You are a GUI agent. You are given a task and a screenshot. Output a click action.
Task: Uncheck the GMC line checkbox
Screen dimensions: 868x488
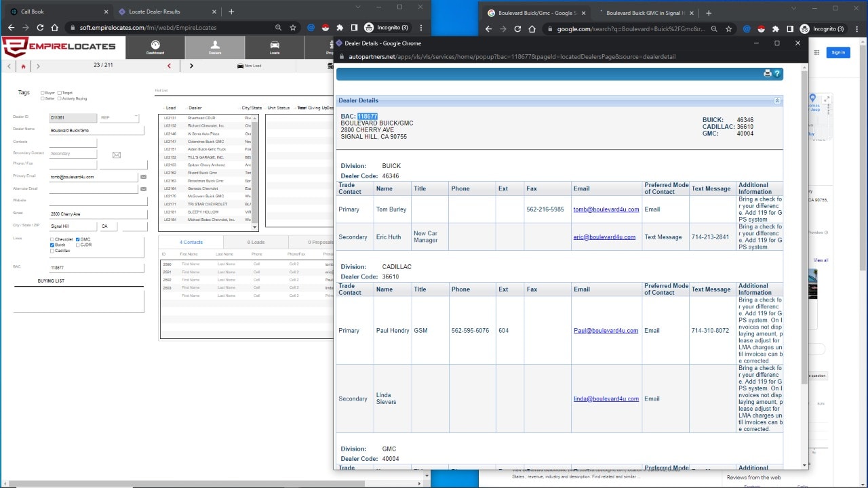coord(78,239)
